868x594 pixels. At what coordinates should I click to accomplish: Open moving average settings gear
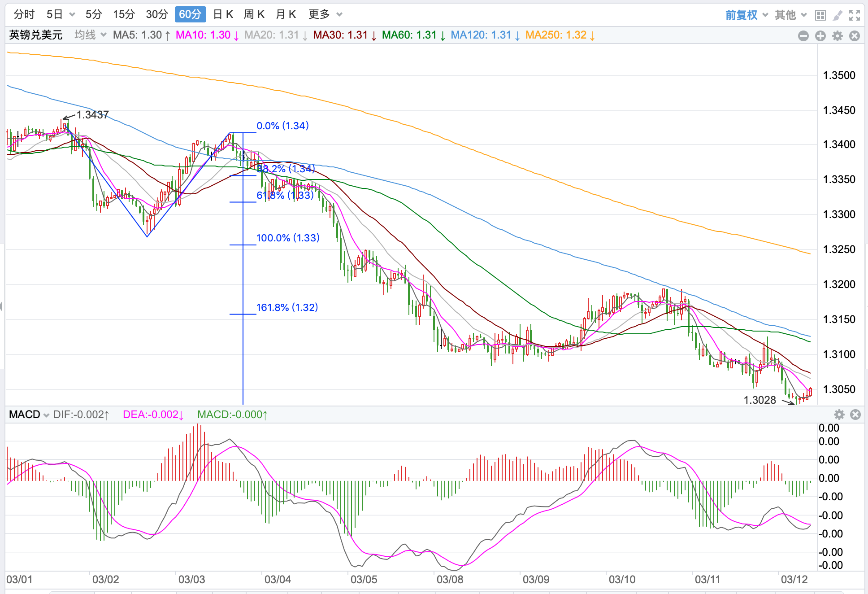pos(838,36)
